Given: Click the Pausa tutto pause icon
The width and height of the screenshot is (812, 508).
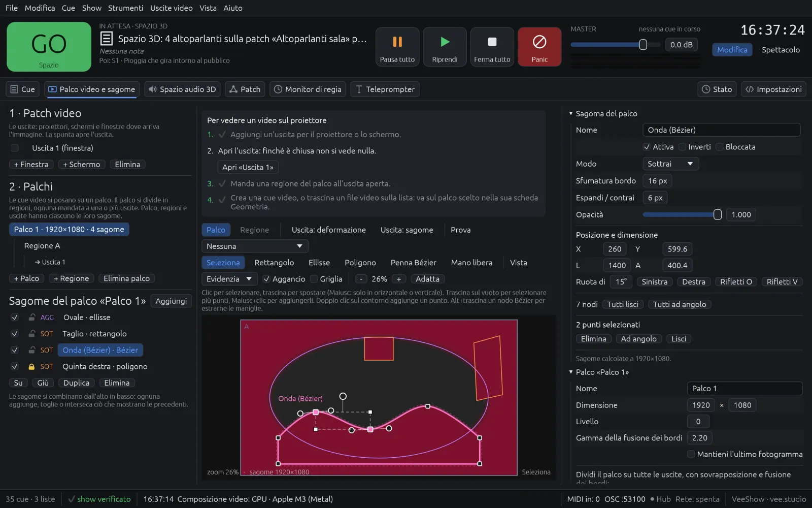Looking at the screenshot, I should (x=397, y=42).
